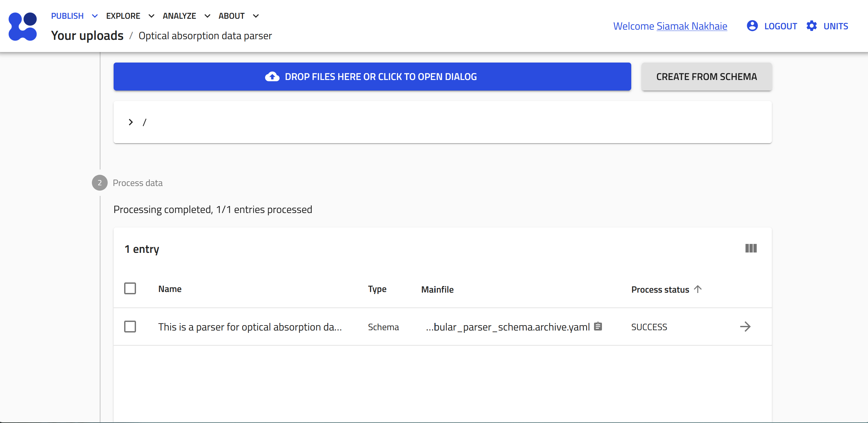This screenshot has height=423, width=868.
Task: Open the ABOUT menu
Action: click(232, 15)
